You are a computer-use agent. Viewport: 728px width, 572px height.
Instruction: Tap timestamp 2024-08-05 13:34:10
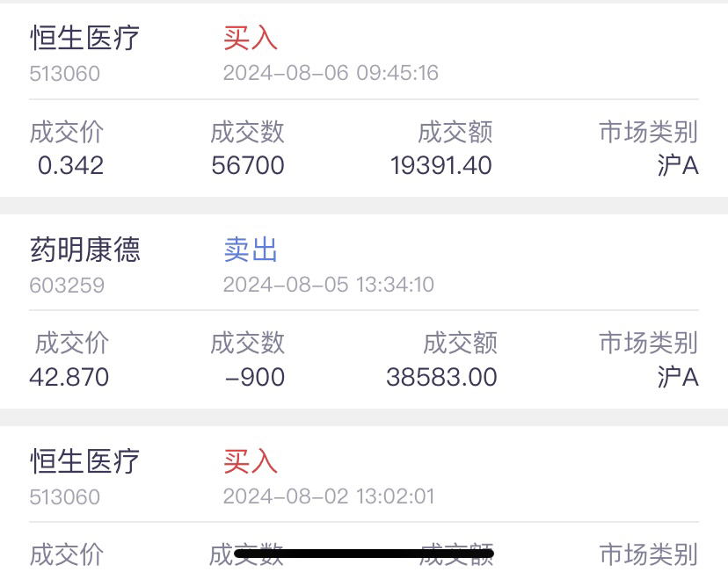329,285
